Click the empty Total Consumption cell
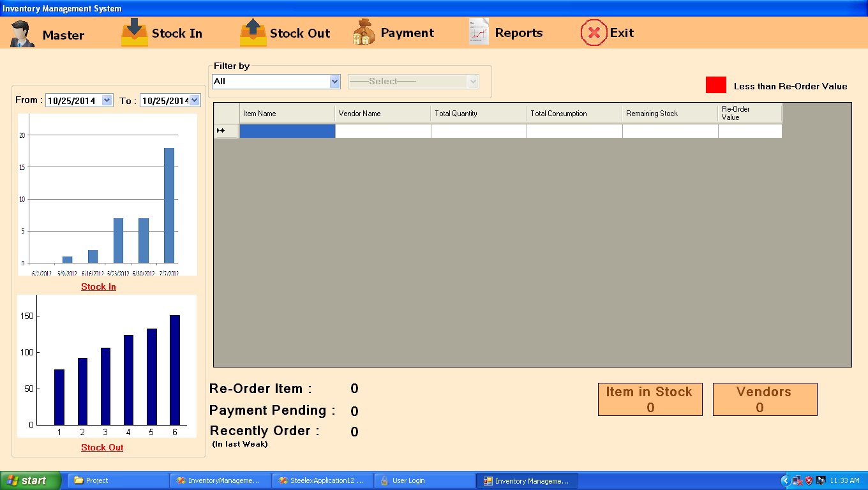 (574, 131)
